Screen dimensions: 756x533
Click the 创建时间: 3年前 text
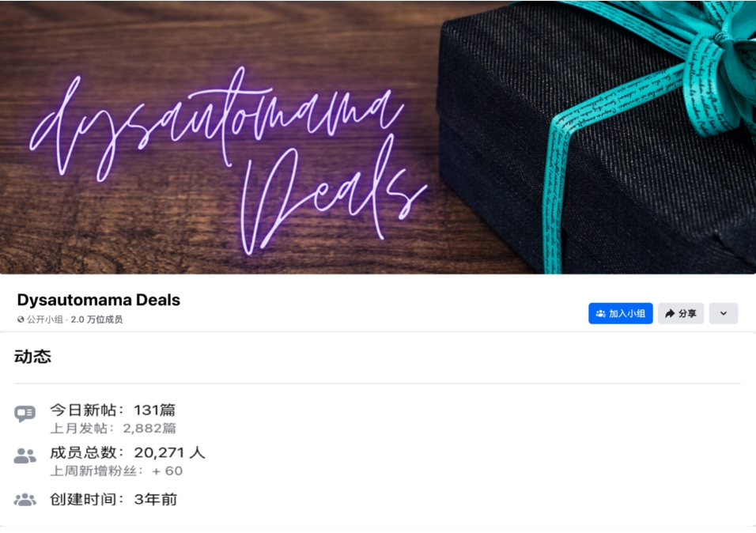pos(114,499)
